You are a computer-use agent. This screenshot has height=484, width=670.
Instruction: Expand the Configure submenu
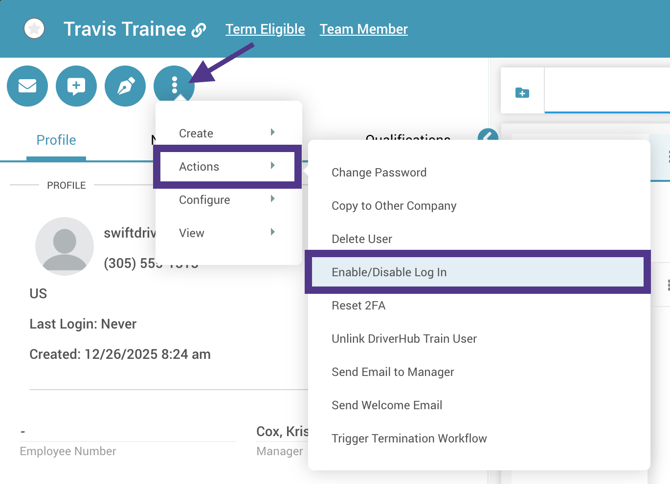[227, 200]
